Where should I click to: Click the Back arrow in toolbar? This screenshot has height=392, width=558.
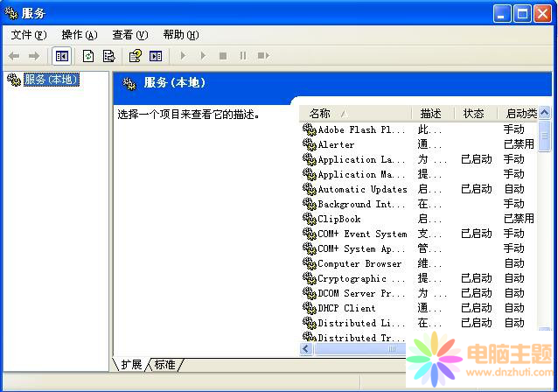[14, 56]
